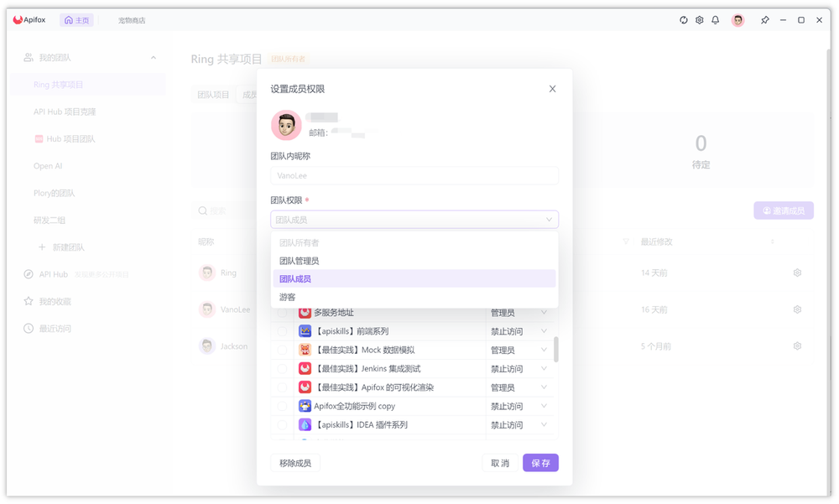Check the 【apiskills】前端系列 project checkbox
The image size is (839, 504).
click(x=282, y=331)
